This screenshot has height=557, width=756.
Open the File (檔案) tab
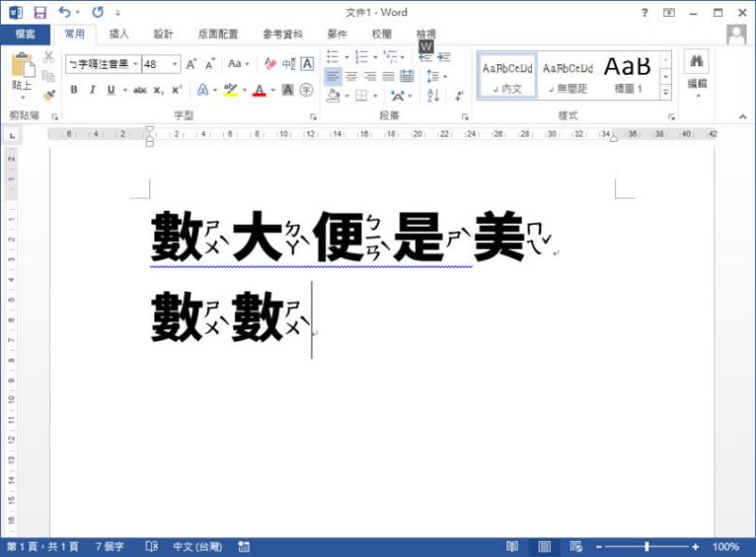(26, 34)
